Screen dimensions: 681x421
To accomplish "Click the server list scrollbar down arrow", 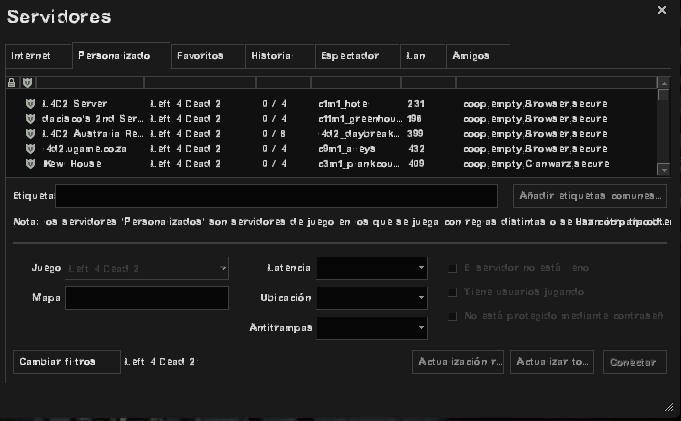I will click(664, 170).
